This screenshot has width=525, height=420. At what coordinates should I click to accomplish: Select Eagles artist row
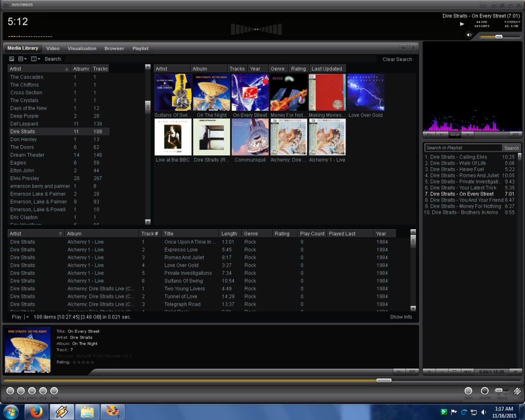[58, 163]
